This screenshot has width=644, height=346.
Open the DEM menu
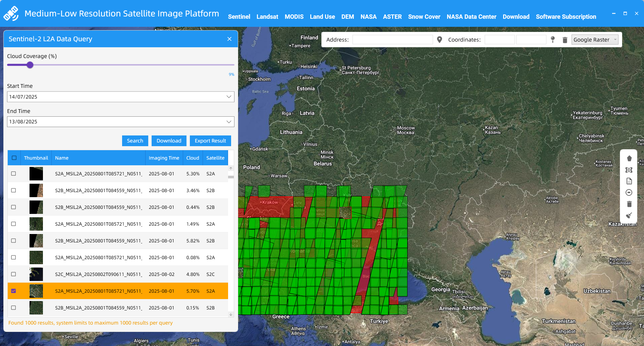348,17
